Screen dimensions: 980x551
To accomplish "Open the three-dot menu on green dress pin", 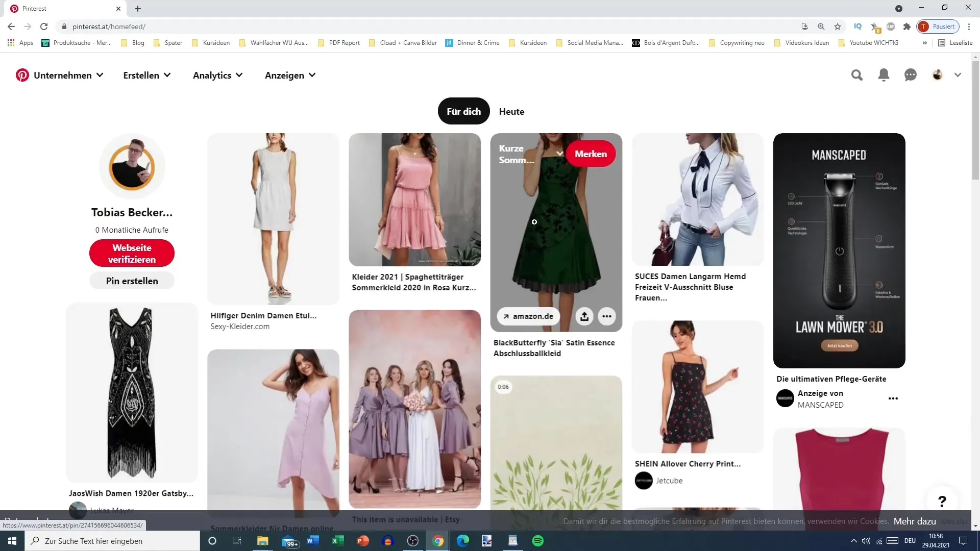I will pos(606,316).
